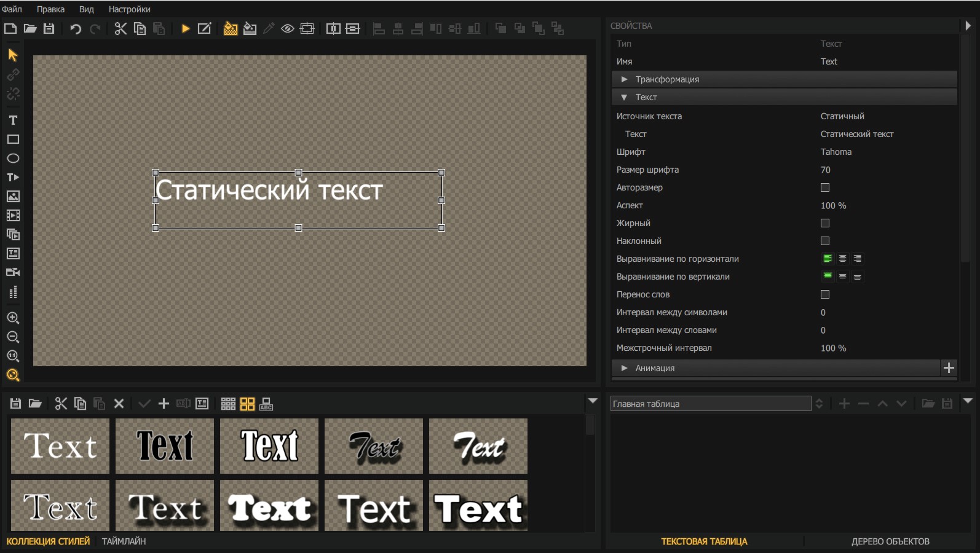Click the Undo arrow icon

76,28
